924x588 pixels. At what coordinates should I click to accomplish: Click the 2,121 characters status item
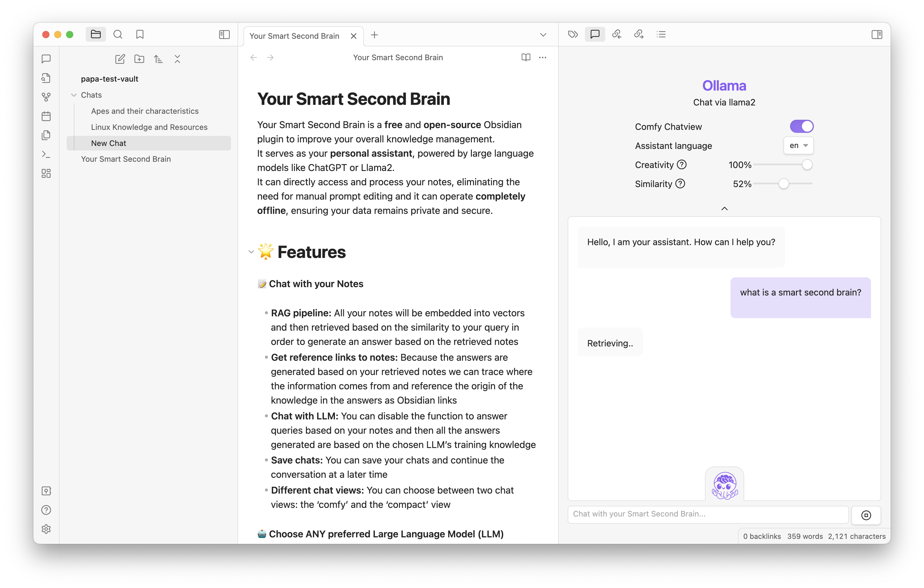click(856, 536)
